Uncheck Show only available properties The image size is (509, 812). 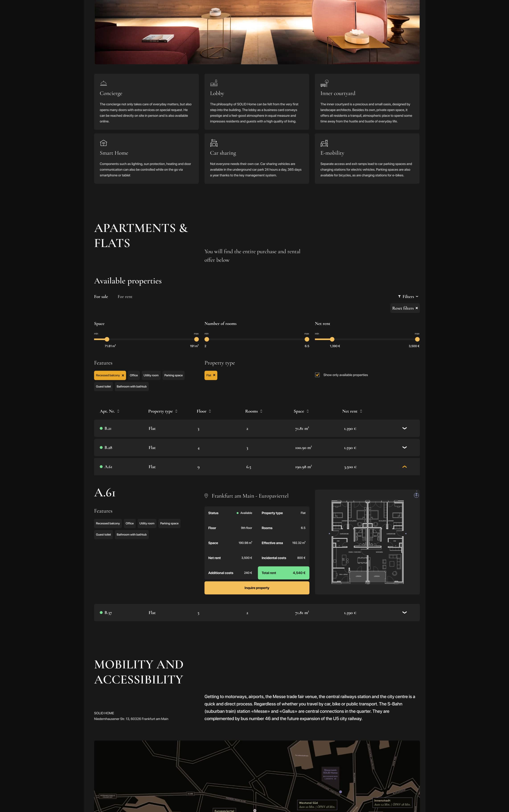coord(317,375)
